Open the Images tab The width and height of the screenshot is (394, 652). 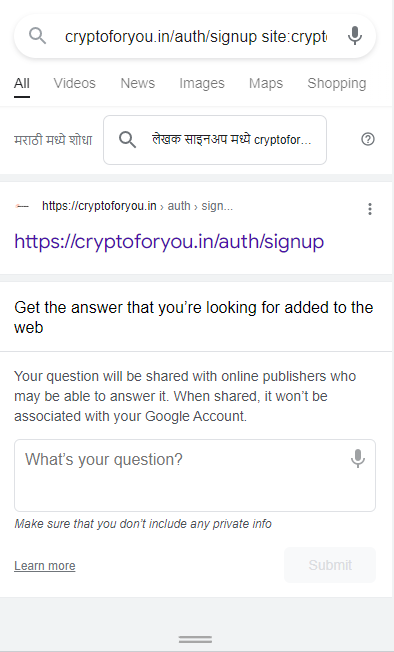202,83
